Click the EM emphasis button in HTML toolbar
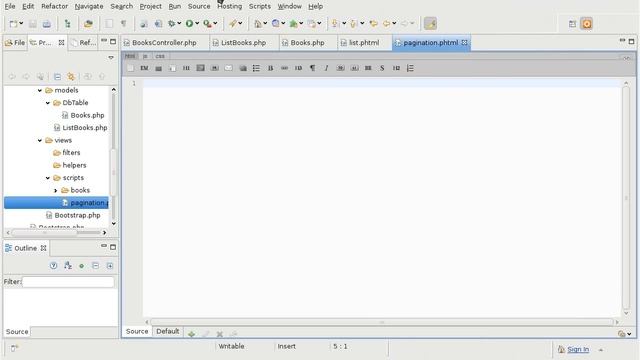640x360 pixels. (x=144, y=68)
